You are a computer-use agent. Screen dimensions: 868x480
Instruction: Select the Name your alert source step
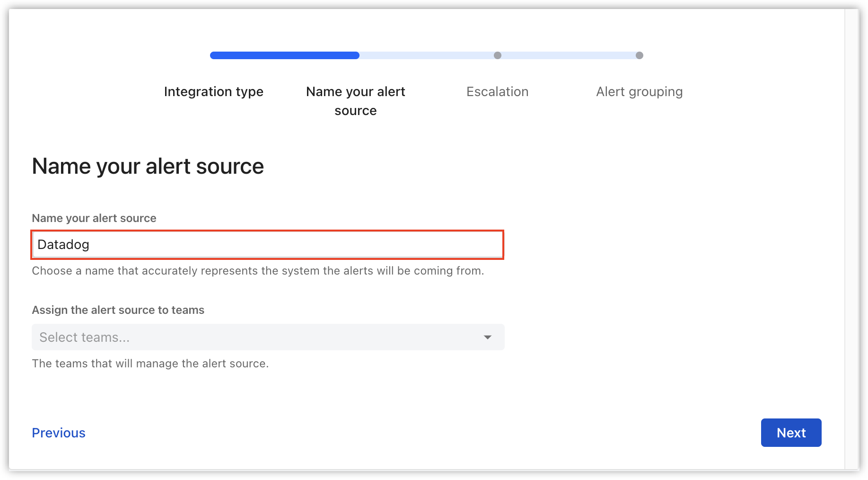(356, 101)
